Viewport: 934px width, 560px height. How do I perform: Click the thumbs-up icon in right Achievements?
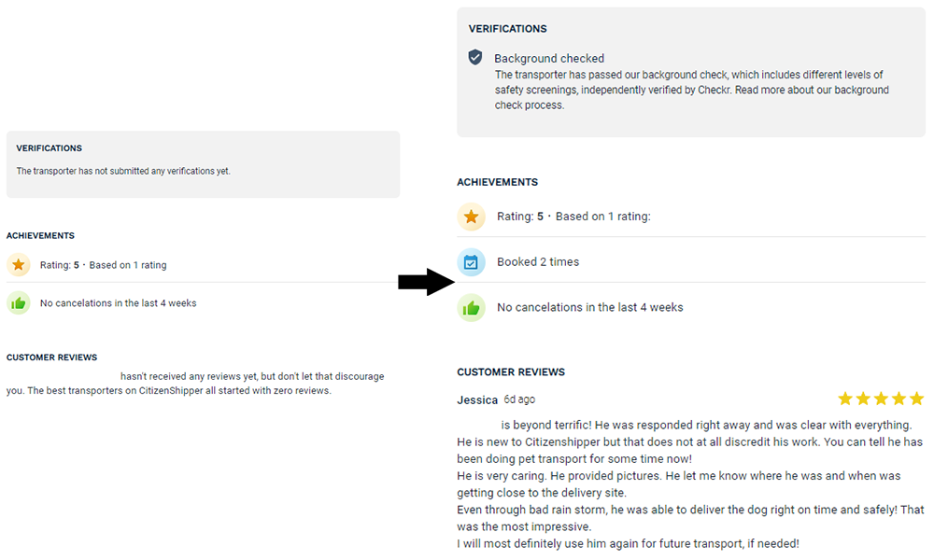coord(471,308)
